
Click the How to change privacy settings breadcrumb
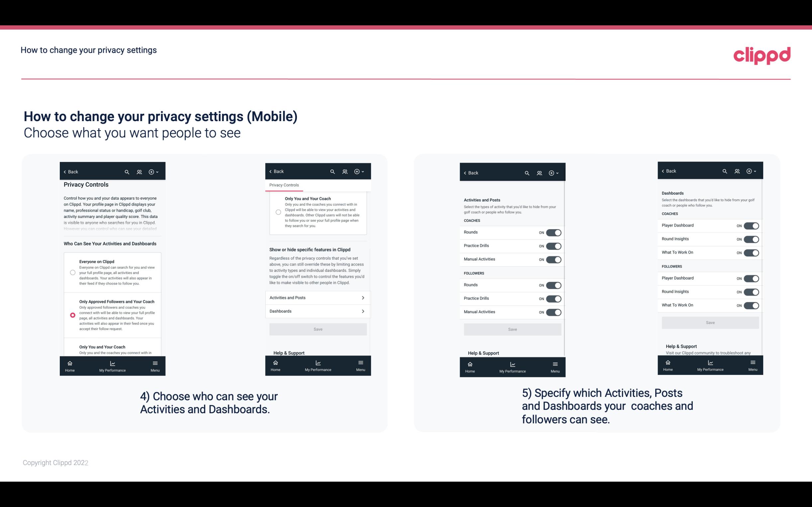point(88,50)
